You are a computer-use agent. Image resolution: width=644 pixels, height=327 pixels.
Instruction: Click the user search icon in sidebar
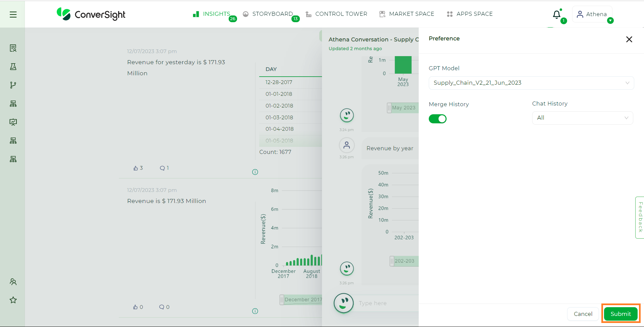13,282
